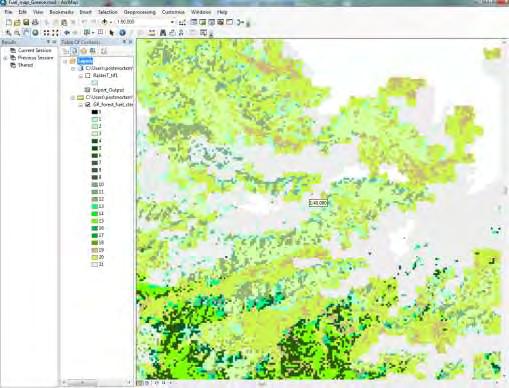This screenshot has width=509, height=388.
Task: Click the Full Extent globe icon
Action: pyautogui.click(x=35, y=33)
